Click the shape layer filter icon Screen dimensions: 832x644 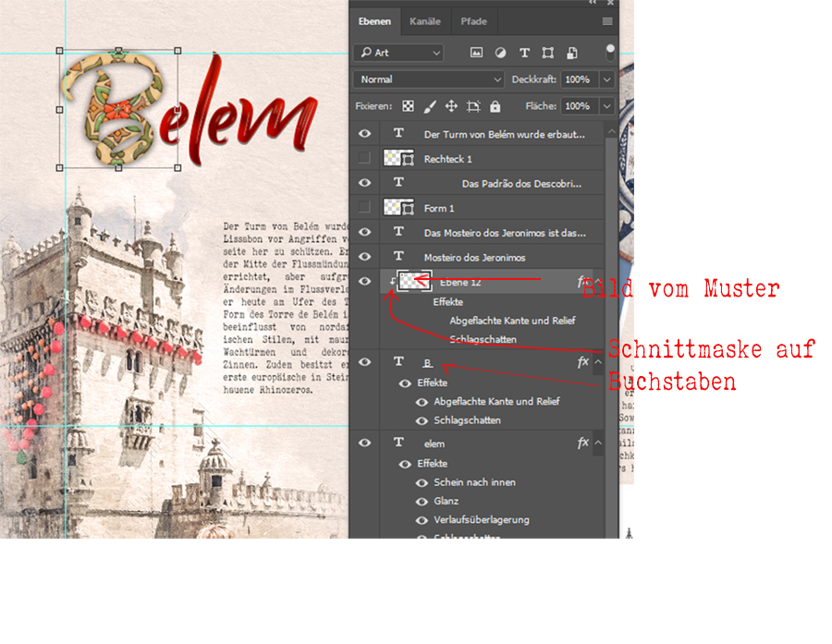tap(548, 53)
